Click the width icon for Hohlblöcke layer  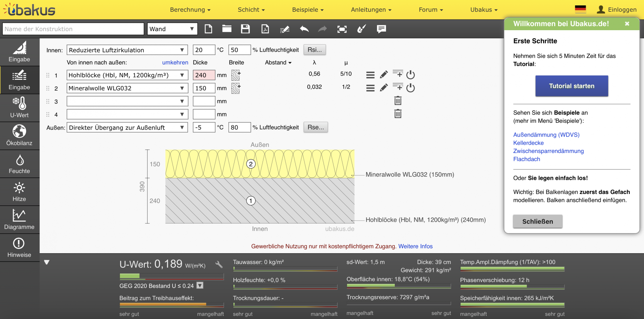point(236,75)
